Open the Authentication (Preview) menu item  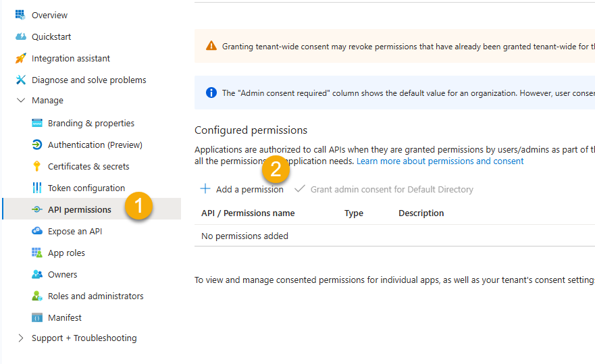(95, 145)
